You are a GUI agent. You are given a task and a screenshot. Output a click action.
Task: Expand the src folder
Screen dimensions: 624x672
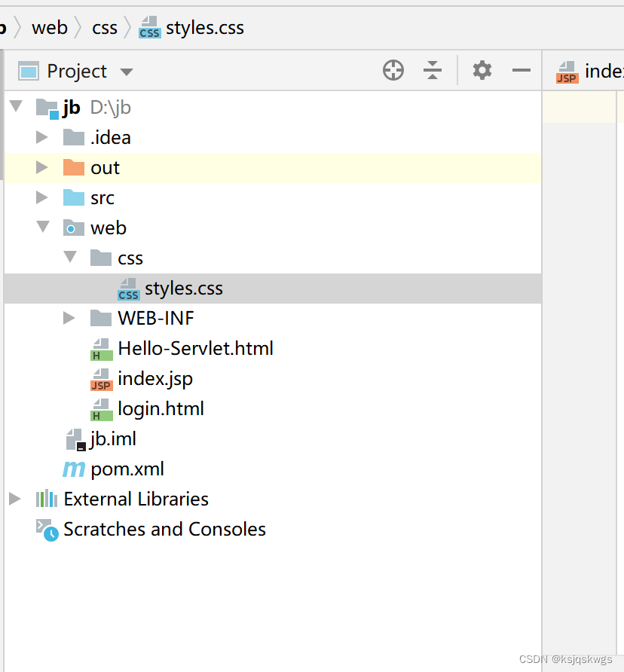[x=42, y=197]
